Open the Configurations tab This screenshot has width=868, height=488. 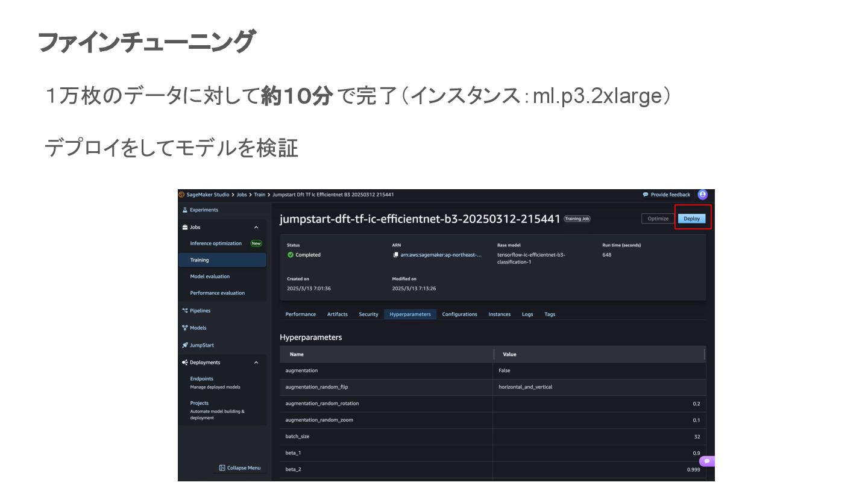(x=459, y=314)
